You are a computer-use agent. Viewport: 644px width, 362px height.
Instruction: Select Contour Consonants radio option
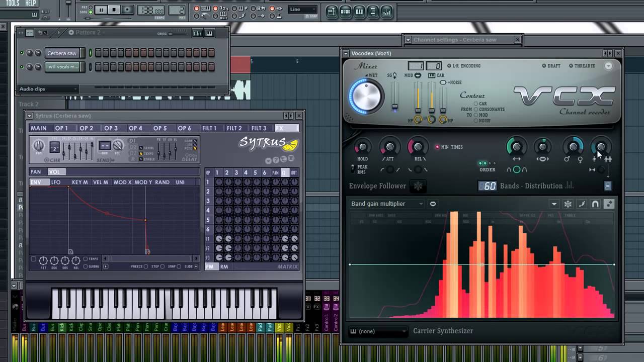coord(476,109)
